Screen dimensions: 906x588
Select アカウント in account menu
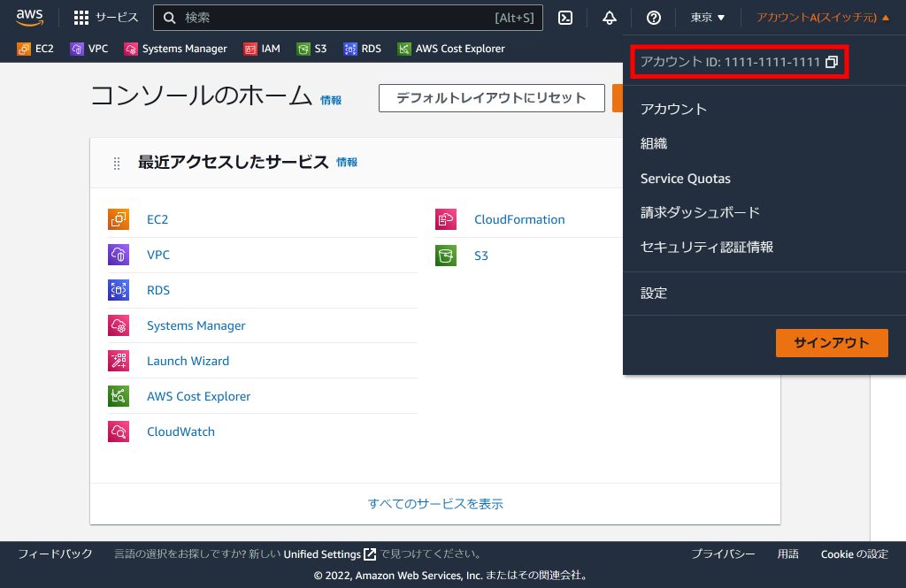point(673,109)
